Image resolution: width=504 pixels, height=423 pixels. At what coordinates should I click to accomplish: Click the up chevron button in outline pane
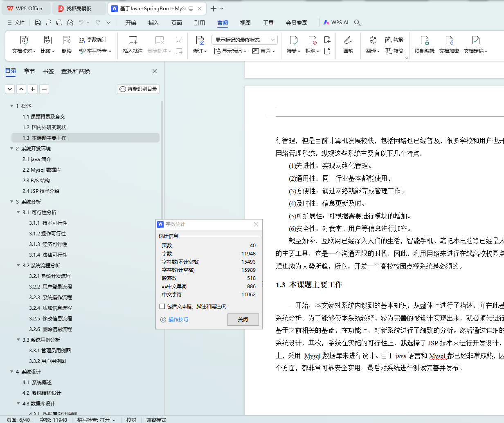(21, 89)
